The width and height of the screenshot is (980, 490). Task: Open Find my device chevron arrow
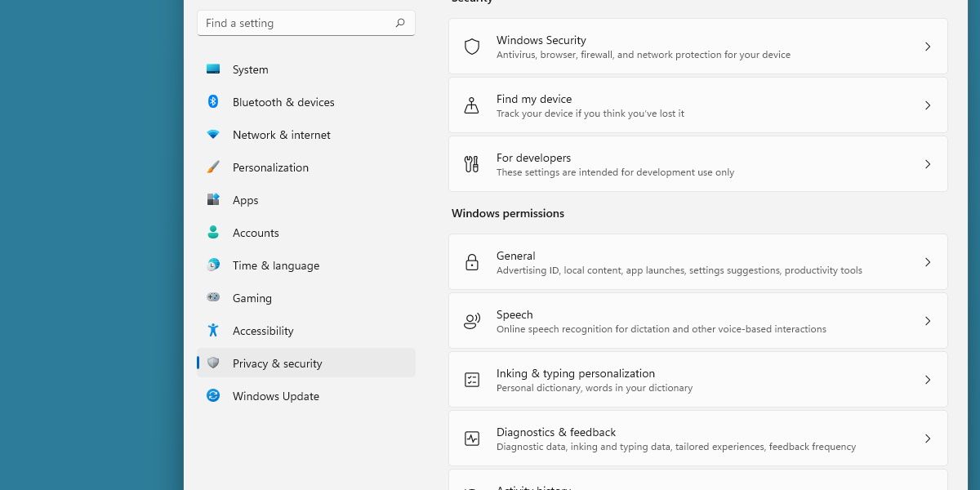[x=928, y=105]
